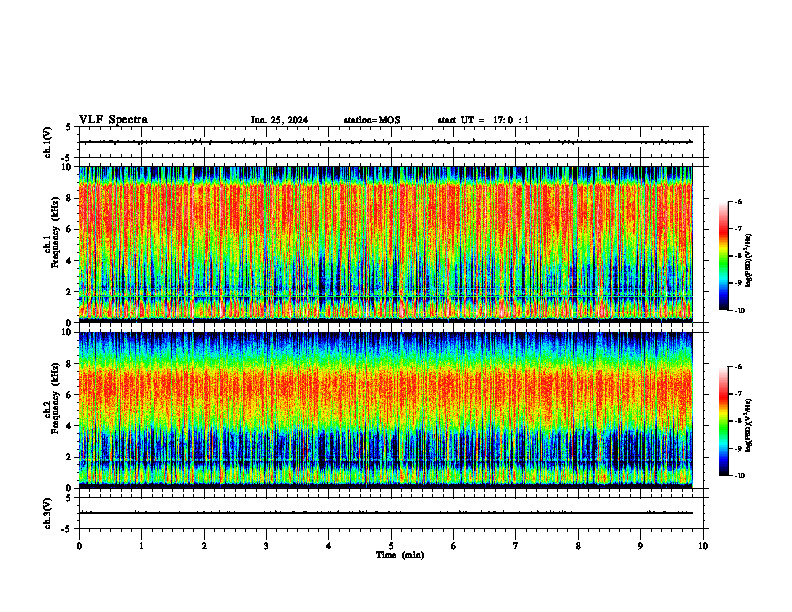The image size is (792, 612).
Task: Click the "VLF Spectra" plot title
Action: 113,120
